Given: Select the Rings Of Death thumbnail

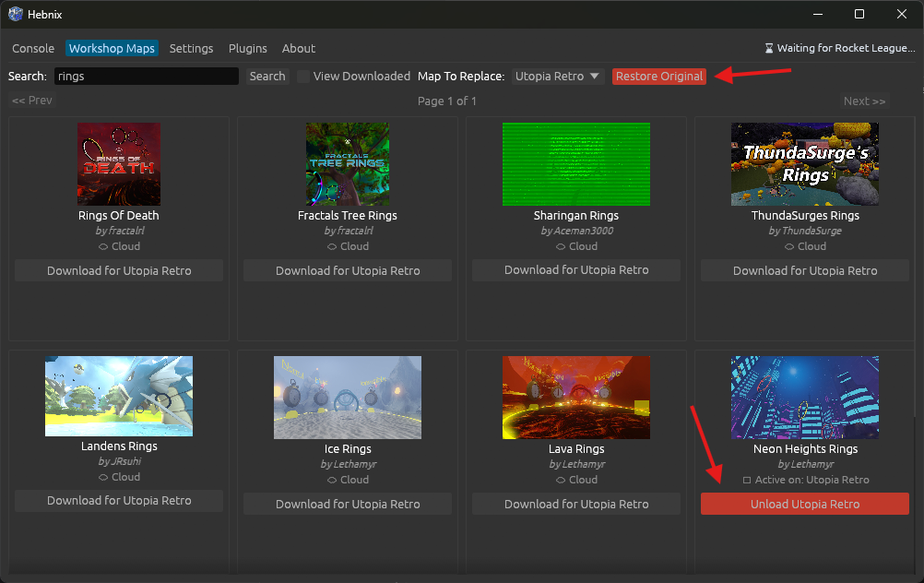Looking at the screenshot, I should pos(119,164).
